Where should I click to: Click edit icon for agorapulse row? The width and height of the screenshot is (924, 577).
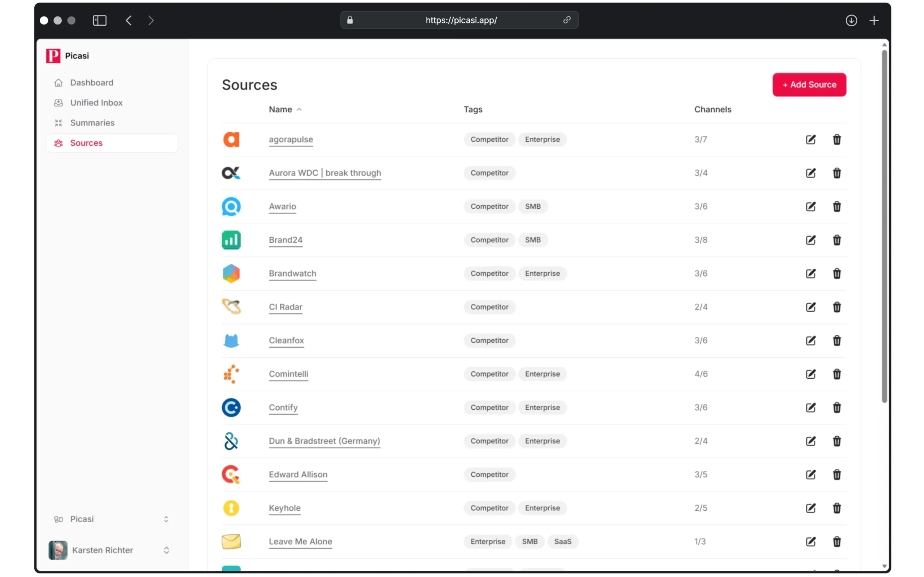click(x=811, y=140)
